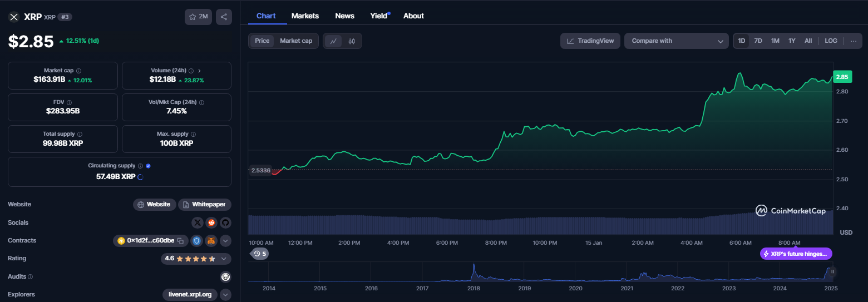
Task: Click info icon next to Total supply
Action: 80,134
